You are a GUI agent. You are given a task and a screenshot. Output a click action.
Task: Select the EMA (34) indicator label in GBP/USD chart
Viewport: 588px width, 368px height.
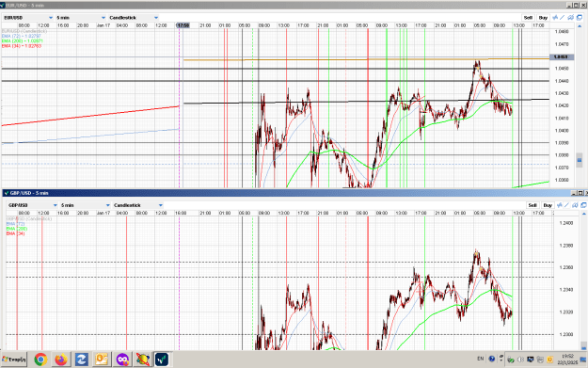click(x=15, y=233)
